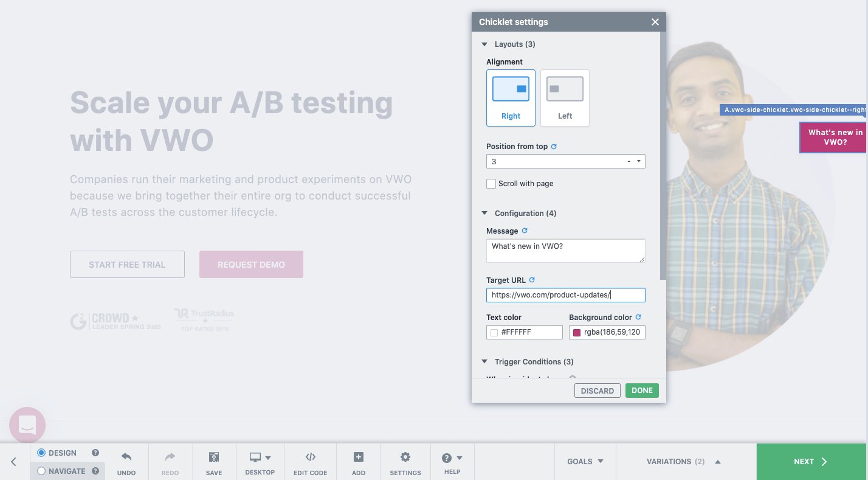The width and height of the screenshot is (868, 480).
Task: Close the Chicklet settings dialog
Action: point(655,22)
